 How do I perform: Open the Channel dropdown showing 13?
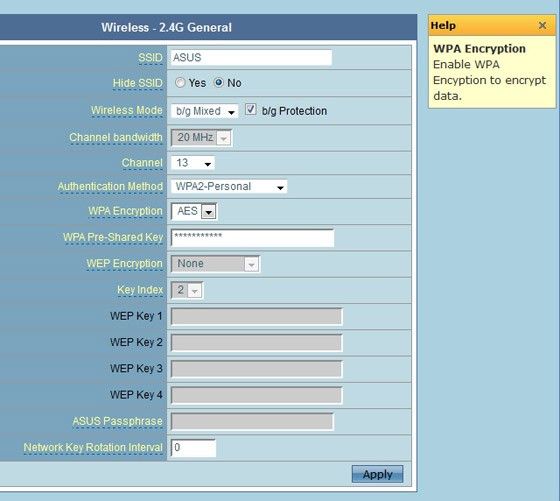193,163
